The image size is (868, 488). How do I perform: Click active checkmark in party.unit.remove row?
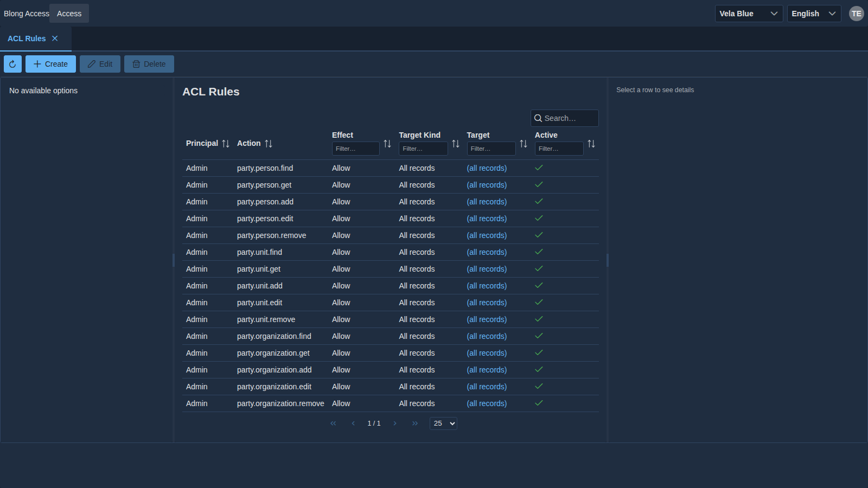539,319
